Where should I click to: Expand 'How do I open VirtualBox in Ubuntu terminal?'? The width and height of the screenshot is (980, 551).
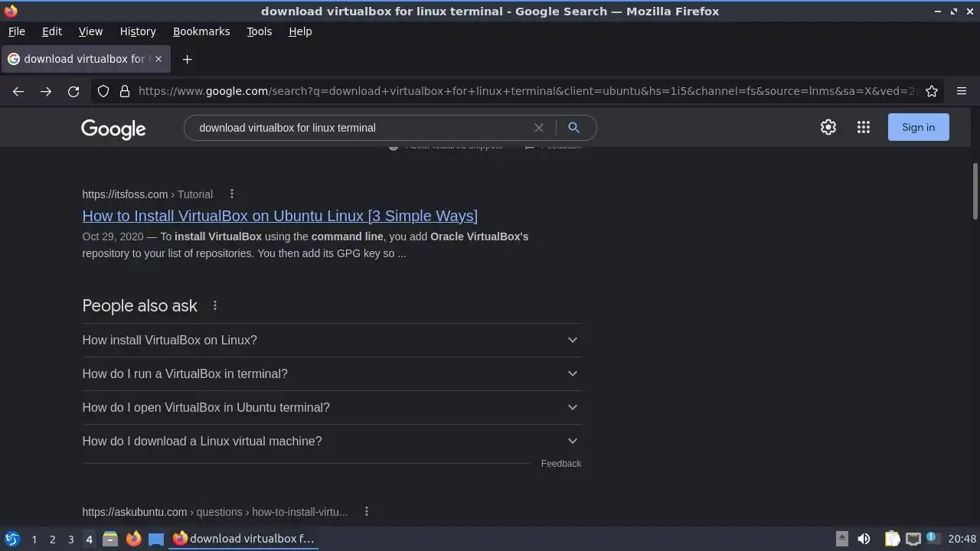click(x=332, y=407)
